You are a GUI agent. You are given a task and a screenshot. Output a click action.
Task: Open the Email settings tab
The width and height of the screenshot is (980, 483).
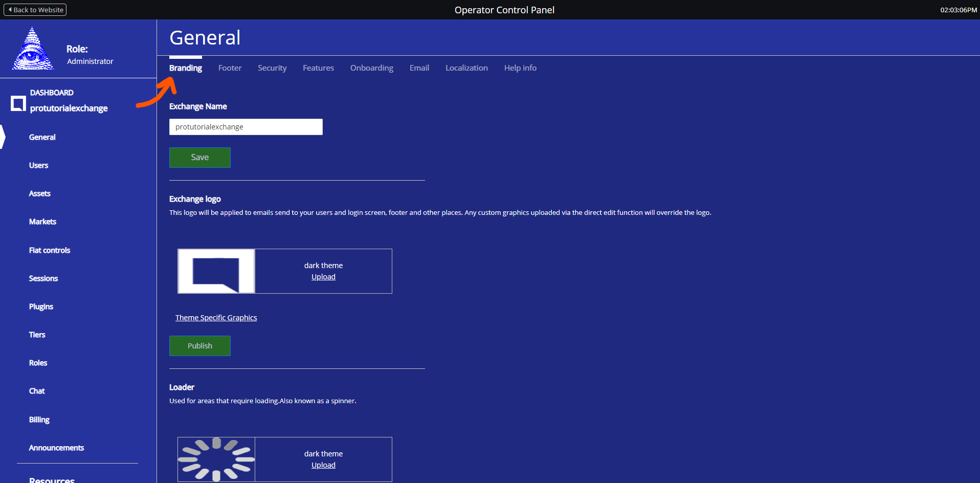pyautogui.click(x=419, y=68)
